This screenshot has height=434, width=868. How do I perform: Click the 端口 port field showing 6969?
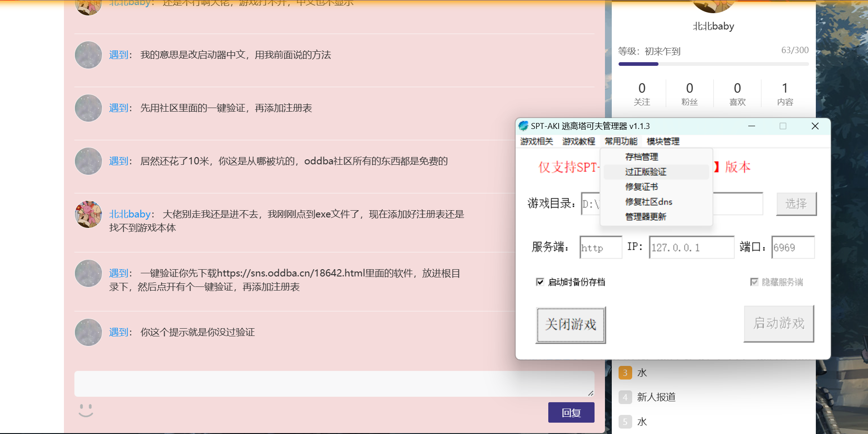click(793, 247)
